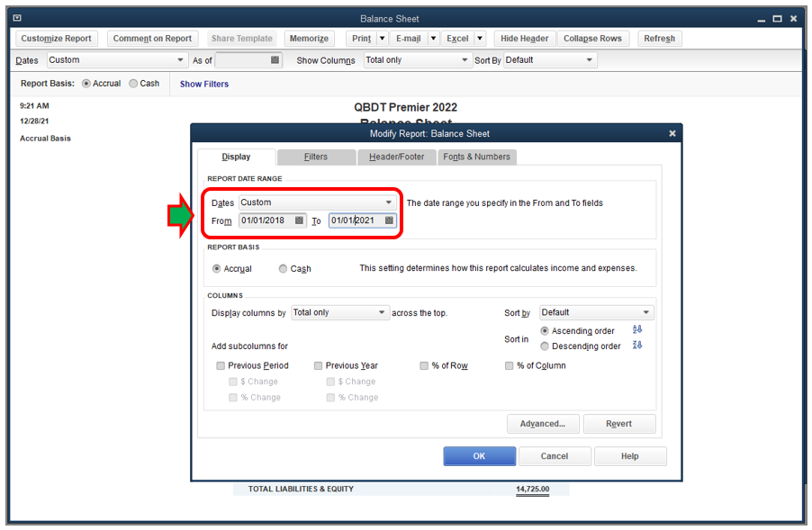Switch to the Fonts & Numbers tab
The width and height of the screenshot is (812, 530).
477,157
